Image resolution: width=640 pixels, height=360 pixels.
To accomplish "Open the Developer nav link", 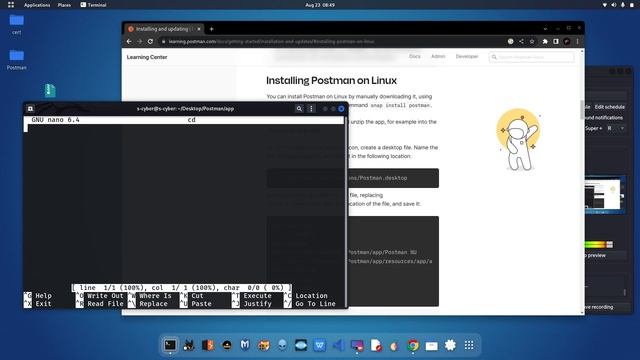I will (467, 56).
